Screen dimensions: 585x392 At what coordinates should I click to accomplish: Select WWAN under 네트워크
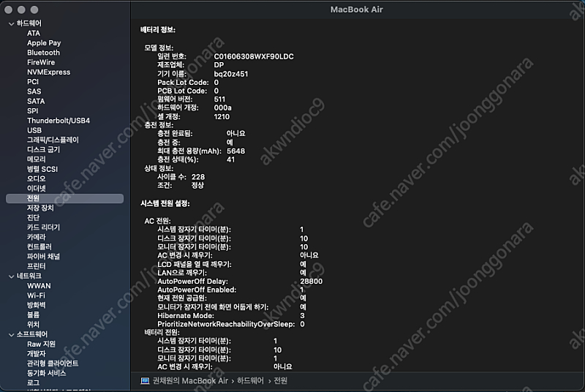point(39,286)
